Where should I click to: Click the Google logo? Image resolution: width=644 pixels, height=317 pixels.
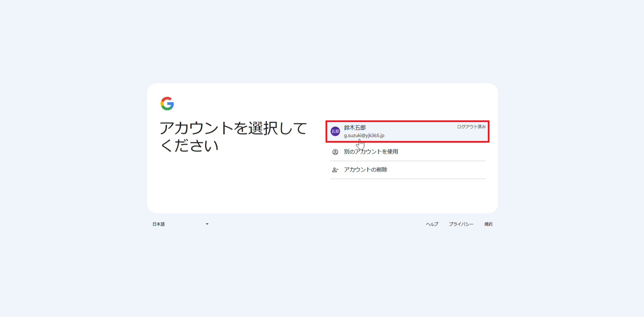click(167, 104)
